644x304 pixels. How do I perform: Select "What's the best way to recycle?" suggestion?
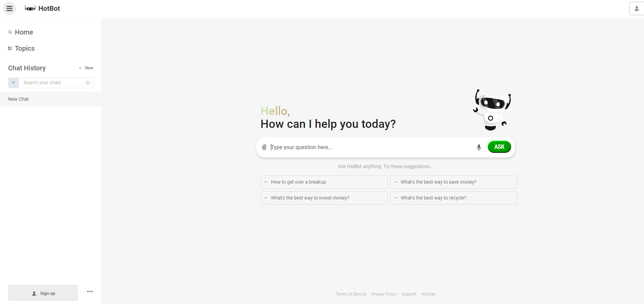click(454, 198)
